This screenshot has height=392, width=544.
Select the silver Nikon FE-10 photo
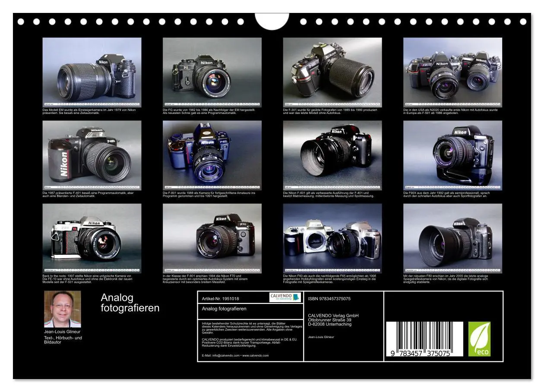pos(92,238)
